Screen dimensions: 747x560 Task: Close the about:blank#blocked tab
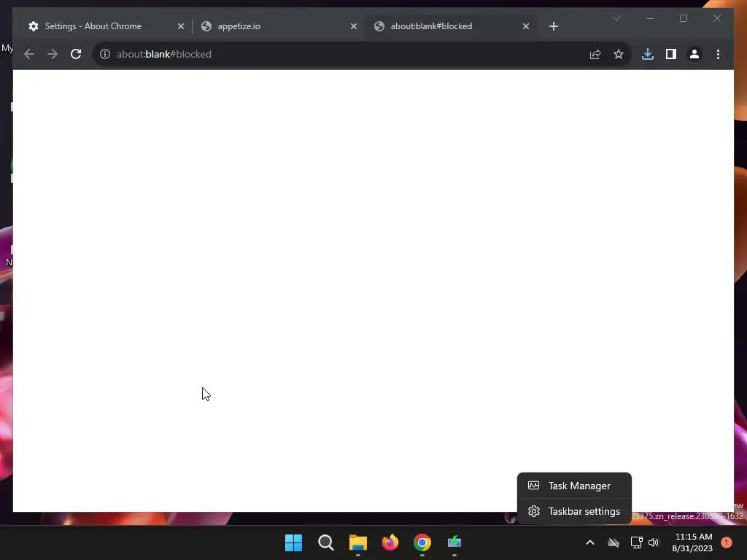pyautogui.click(x=525, y=26)
